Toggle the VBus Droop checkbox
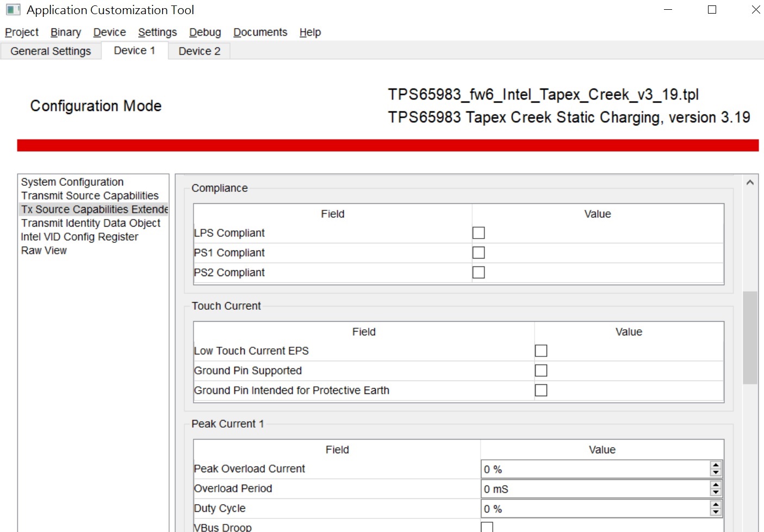764x532 pixels. point(487,527)
